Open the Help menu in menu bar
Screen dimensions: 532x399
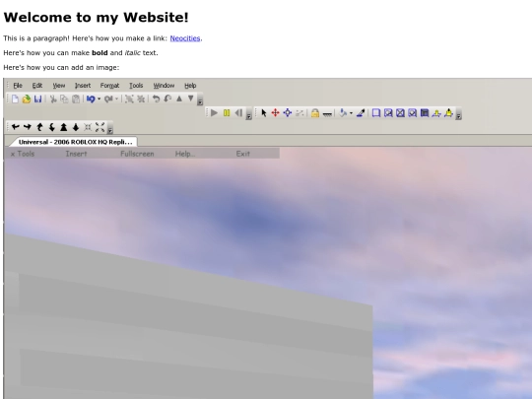click(x=190, y=86)
